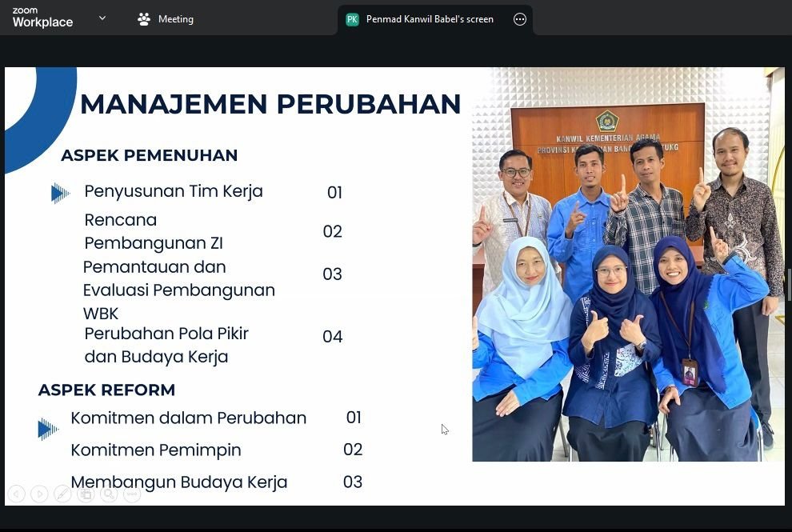Click the Rencana Pembangunan ZI item
The height and width of the screenshot is (532, 792).
[154, 231]
